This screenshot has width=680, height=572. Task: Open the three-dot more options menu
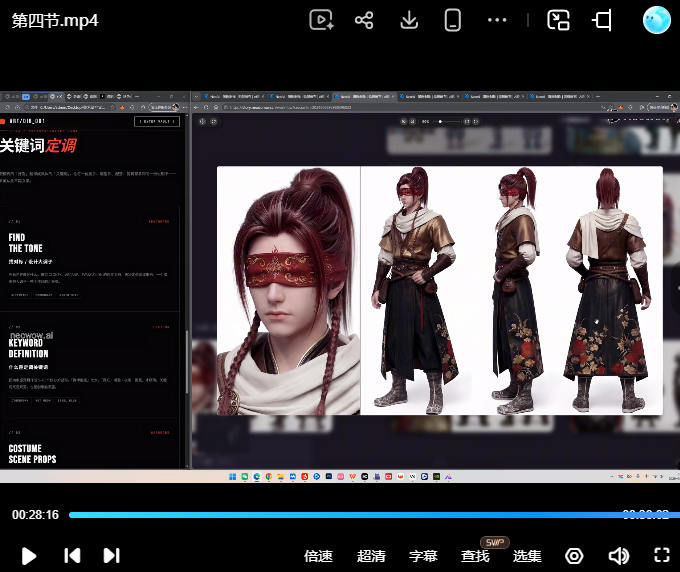tap(497, 20)
